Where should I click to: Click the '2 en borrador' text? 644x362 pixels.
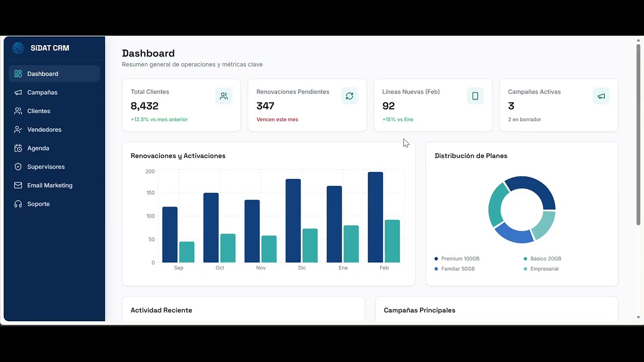click(525, 120)
